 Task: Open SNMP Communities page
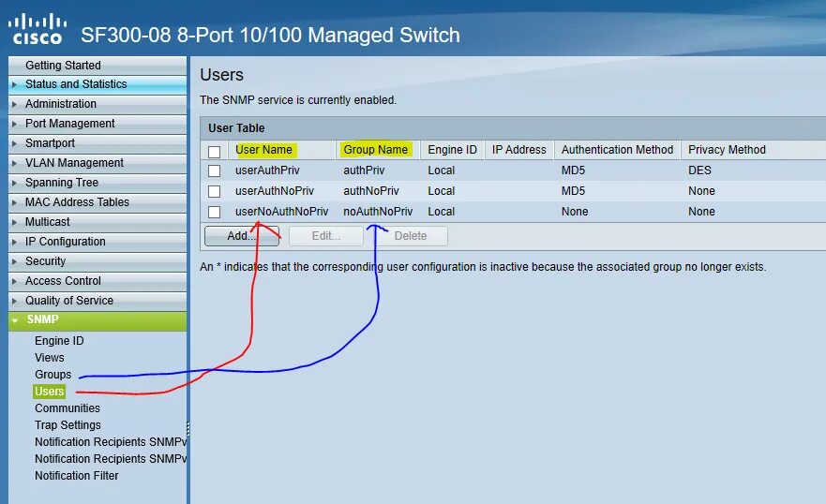point(68,408)
